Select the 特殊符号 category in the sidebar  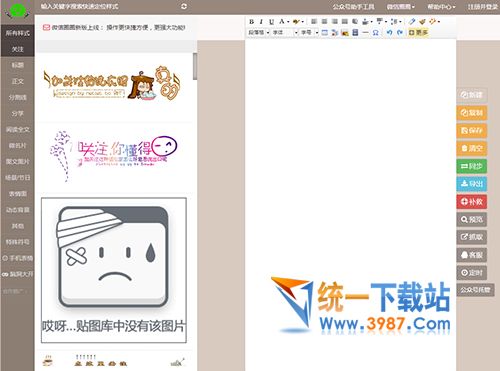tap(17, 242)
